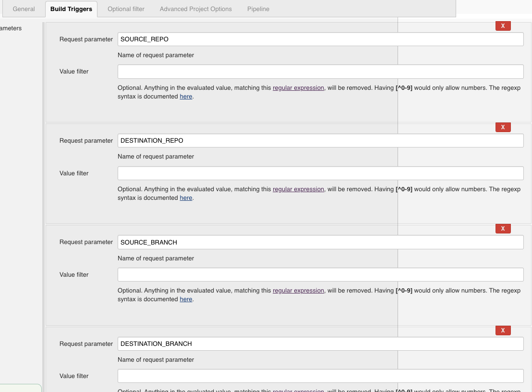The width and height of the screenshot is (532, 392).
Task: Click the DESTINATION_BRANCH request parameter field
Action: [320, 344]
